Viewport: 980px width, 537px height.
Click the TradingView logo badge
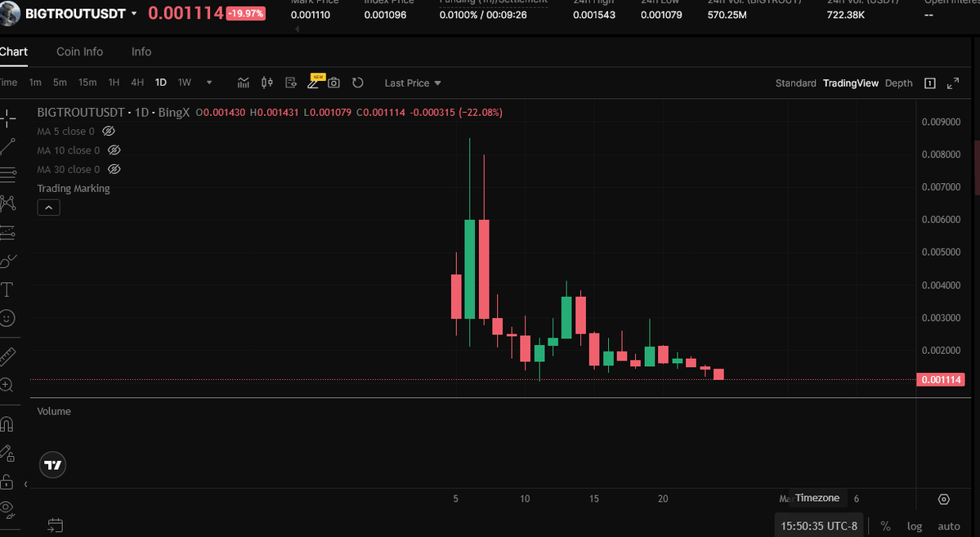(x=52, y=464)
